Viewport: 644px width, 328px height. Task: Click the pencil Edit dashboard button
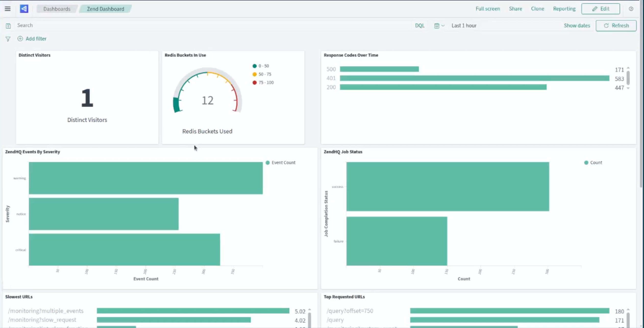[x=600, y=9]
